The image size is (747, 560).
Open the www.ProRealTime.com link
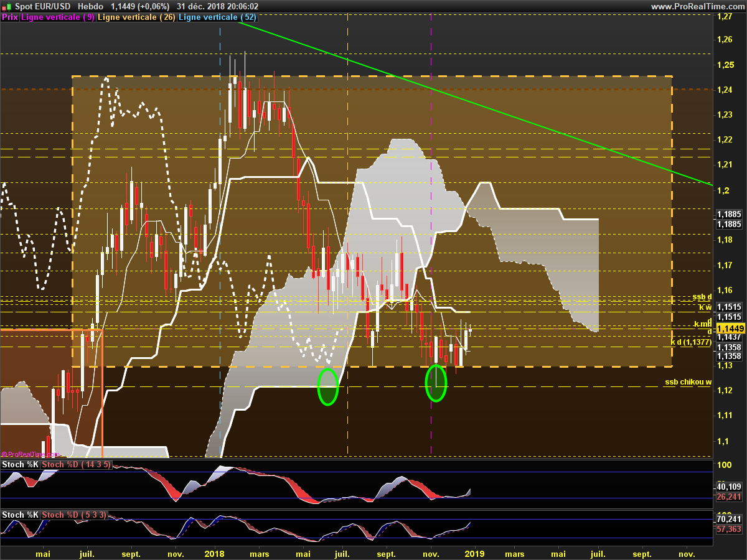[x=697, y=6]
